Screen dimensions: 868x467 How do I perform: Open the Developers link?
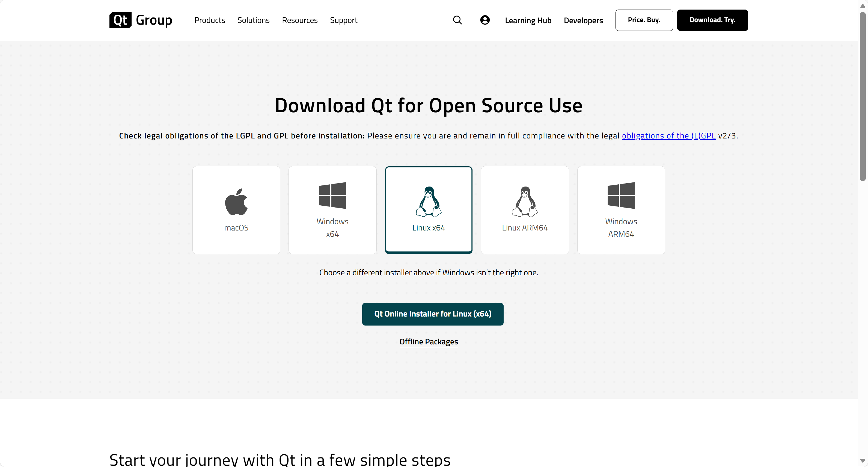pos(583,20)
